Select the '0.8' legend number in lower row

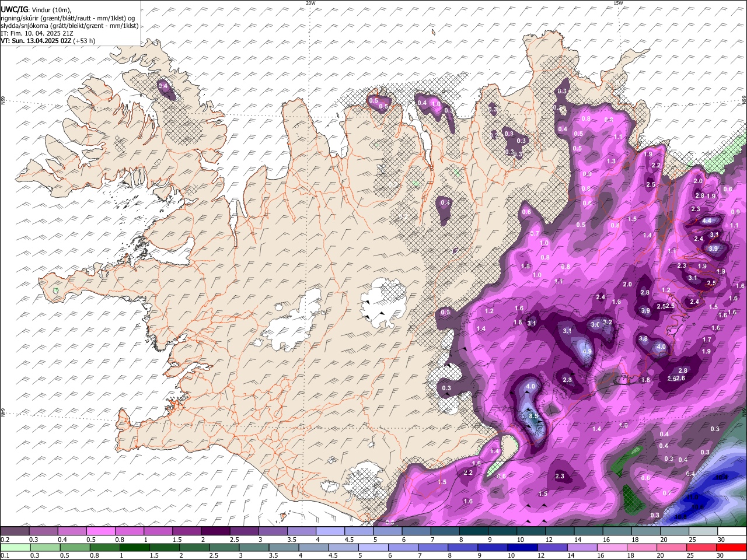click(x=95, y=556)
